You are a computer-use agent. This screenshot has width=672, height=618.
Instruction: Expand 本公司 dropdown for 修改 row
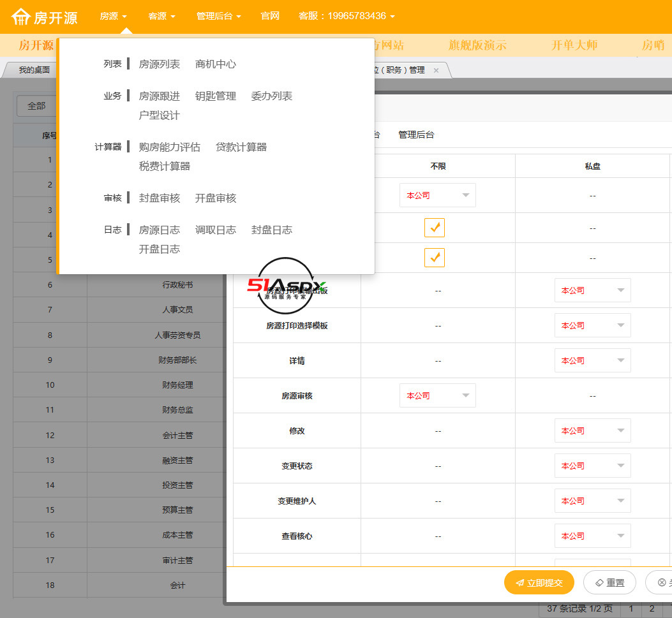click(593, 431)
